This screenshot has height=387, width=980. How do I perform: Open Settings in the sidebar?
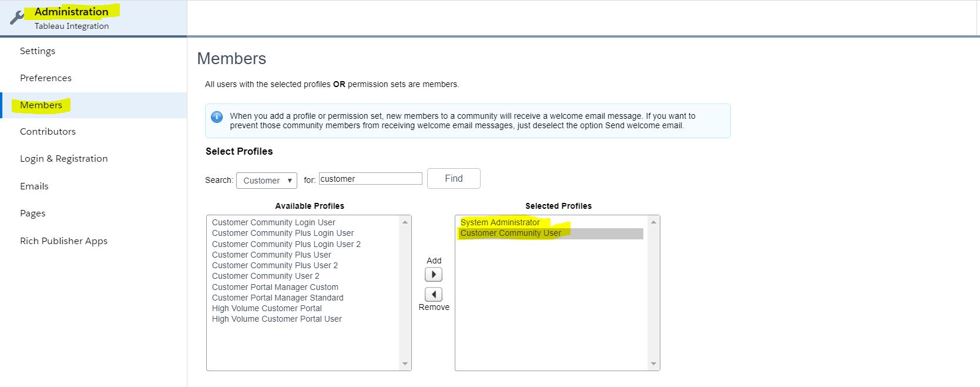pyautogui.click(x=38, y=51)
